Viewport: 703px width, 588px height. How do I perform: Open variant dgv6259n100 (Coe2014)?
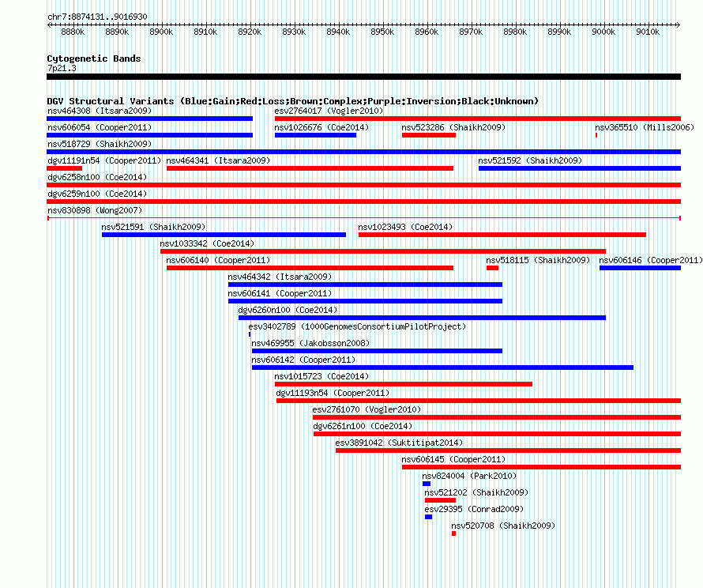coord(97,194)
